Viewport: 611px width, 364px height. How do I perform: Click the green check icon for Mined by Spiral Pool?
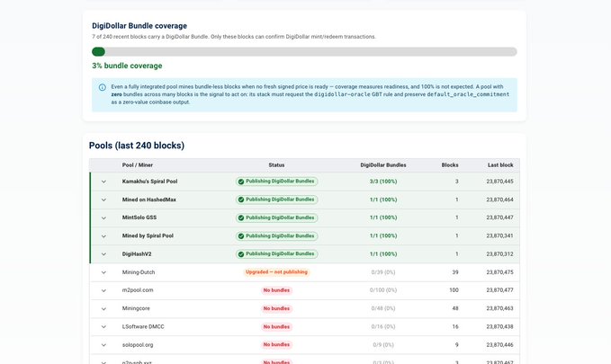241,235
